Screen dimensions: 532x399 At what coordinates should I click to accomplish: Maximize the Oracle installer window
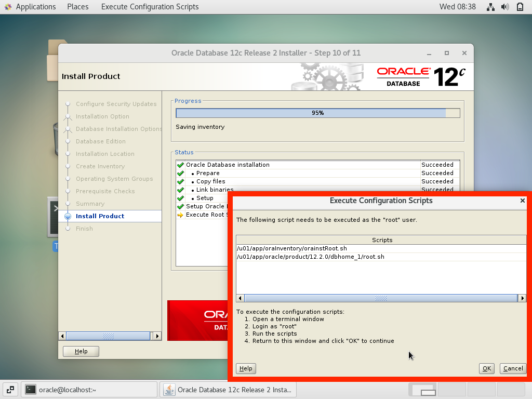coord(446,54)
